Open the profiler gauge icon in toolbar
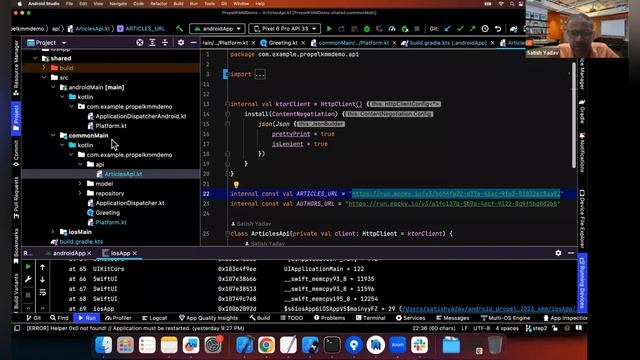640x360 pixels. point(392,29)
